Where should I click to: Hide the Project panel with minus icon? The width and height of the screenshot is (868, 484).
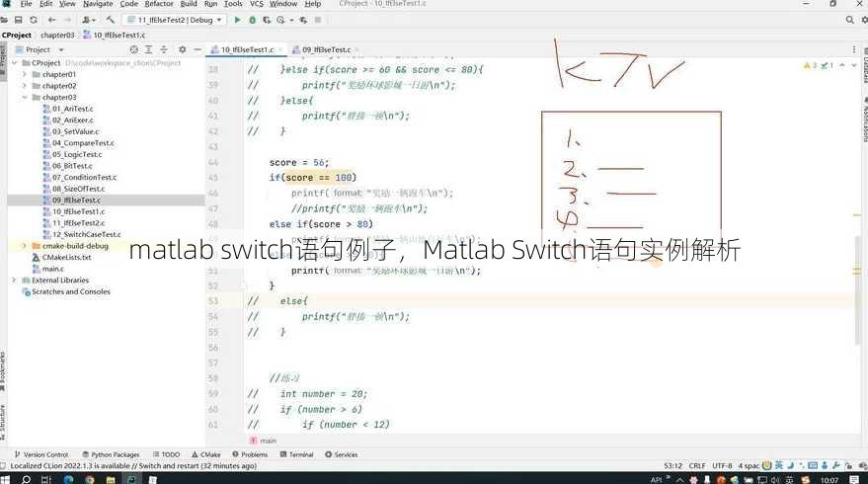[x=197, y=49]
